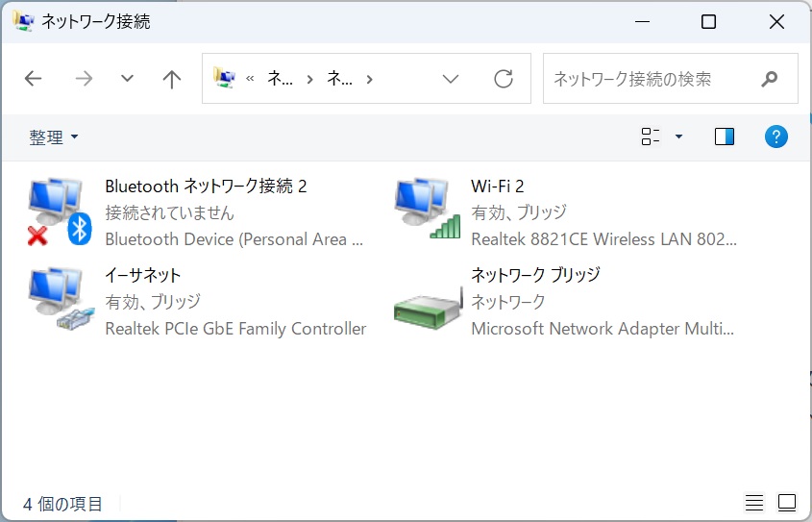The height and width of the screenshot is (522, 812).
Task: Switch to details view in status bar
Action: [x=754, y=503]
